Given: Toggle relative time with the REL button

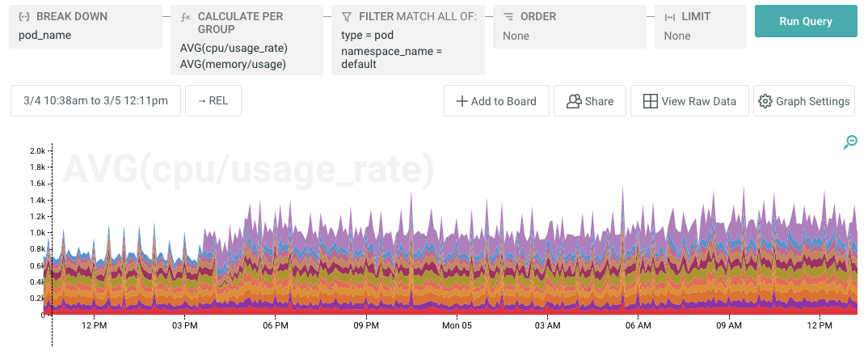Looking at the screenshot, I should tap(213, 101).
